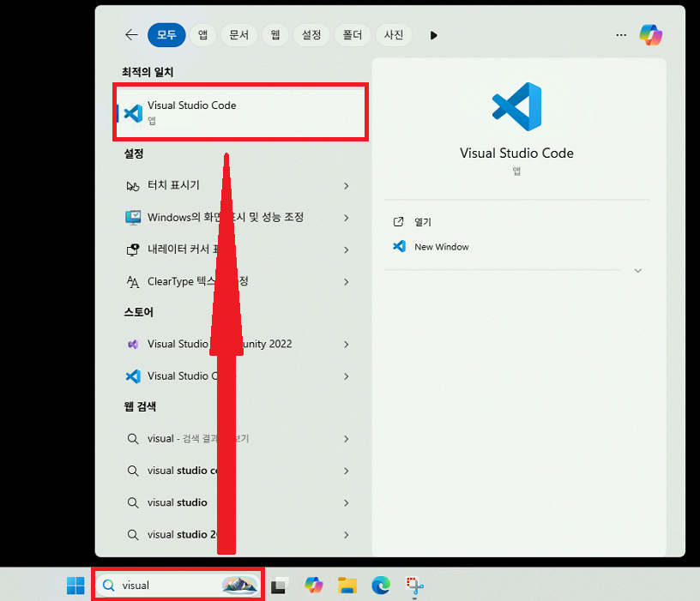Open Copilot icon in search panel header

pos(651,35)
